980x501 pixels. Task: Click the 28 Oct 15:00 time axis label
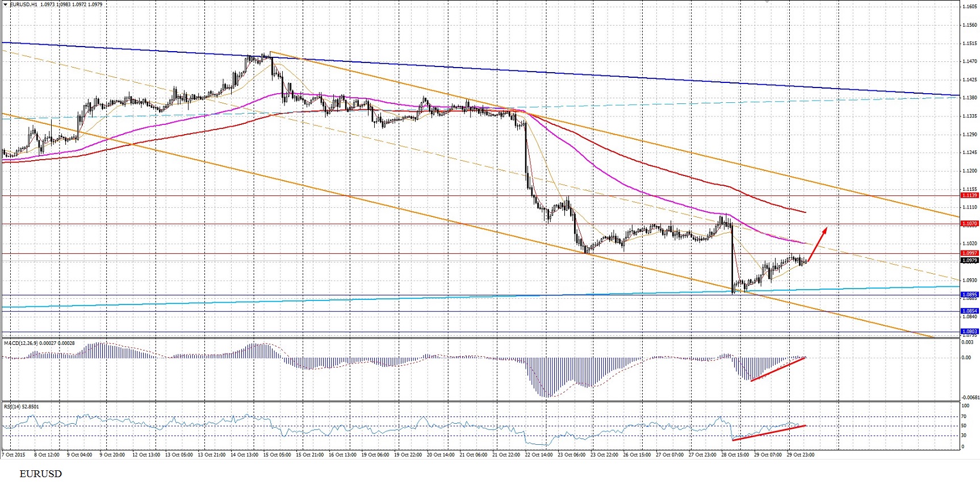tap(735, 454)
